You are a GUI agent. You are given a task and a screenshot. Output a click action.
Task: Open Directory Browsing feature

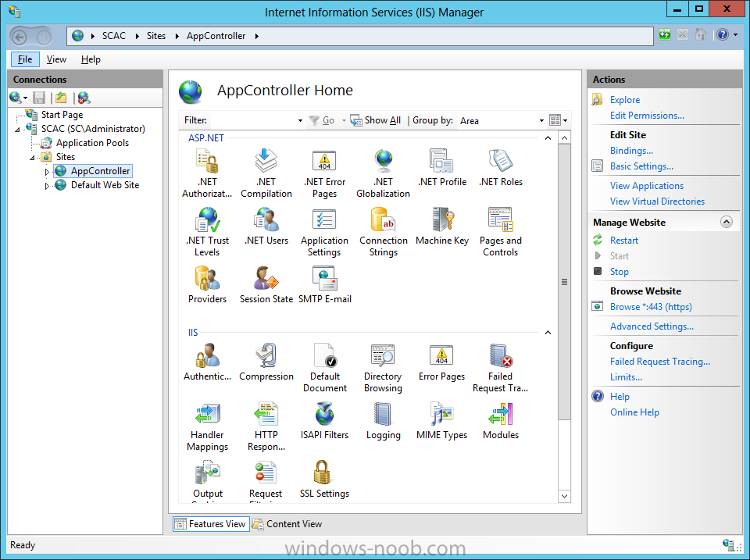tap(383, 368)
